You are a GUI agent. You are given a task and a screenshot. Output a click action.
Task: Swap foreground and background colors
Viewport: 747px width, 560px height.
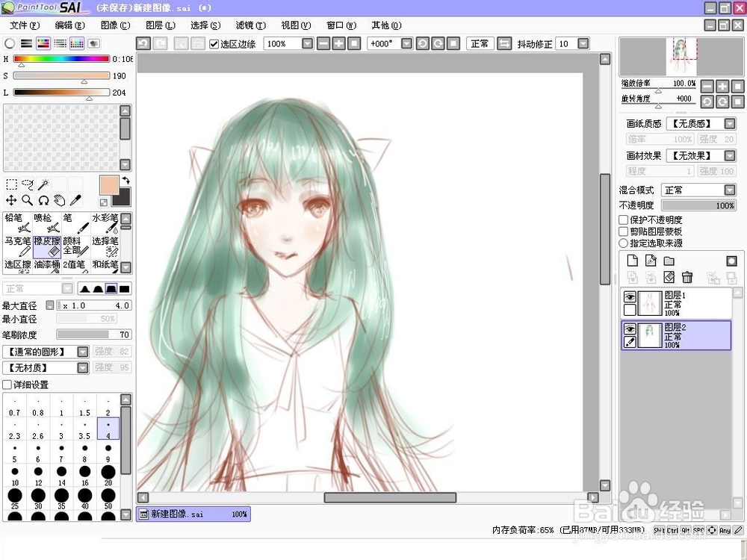point(125,181)
